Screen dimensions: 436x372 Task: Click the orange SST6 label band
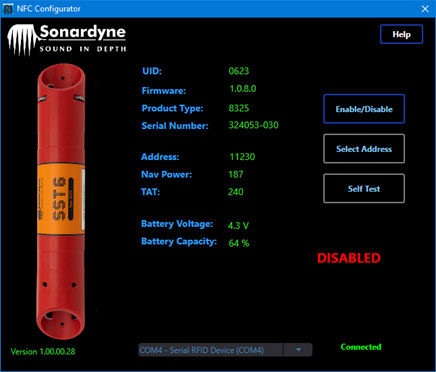pos(61,199)
